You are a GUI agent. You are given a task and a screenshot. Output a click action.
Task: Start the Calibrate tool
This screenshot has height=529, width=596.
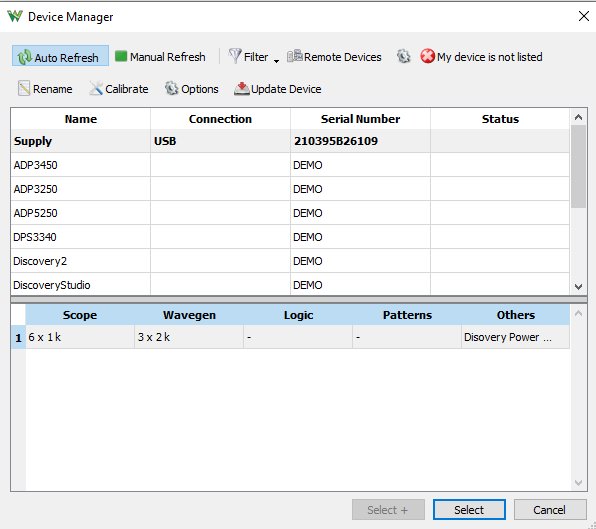pos(119,89)
